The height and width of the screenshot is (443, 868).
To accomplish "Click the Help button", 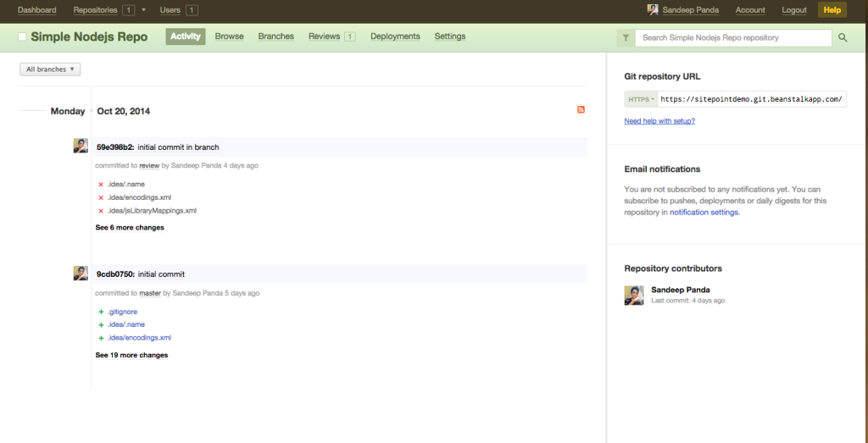I will (832, 10).
